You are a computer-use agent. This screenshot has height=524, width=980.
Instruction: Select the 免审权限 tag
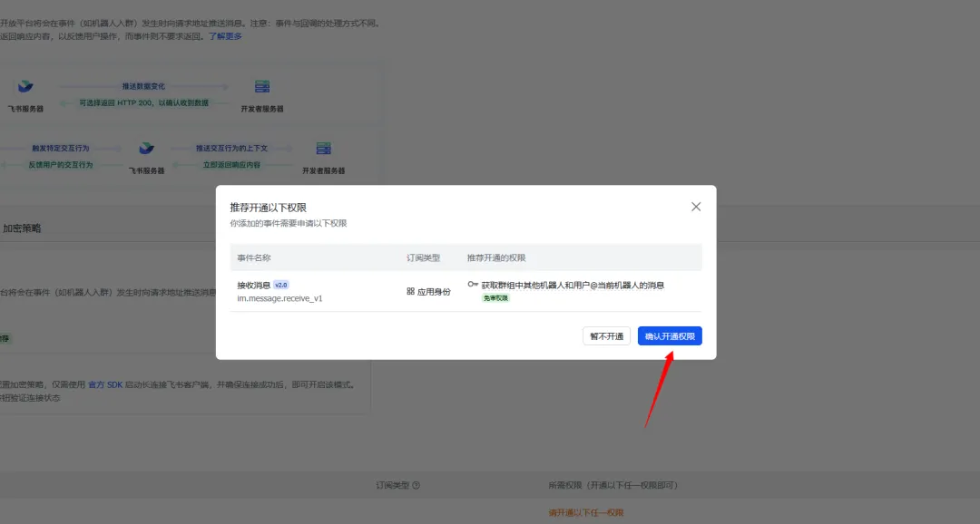click(495, 298)
